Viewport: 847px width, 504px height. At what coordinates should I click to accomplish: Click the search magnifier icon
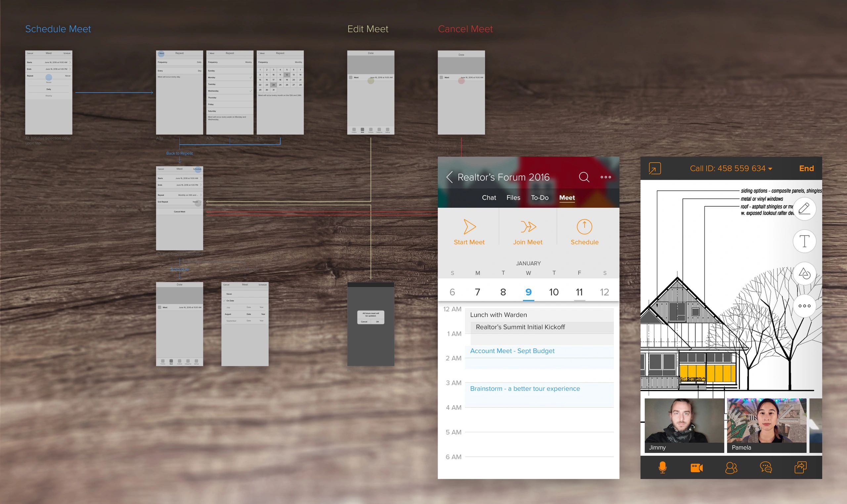pos(584,177)
